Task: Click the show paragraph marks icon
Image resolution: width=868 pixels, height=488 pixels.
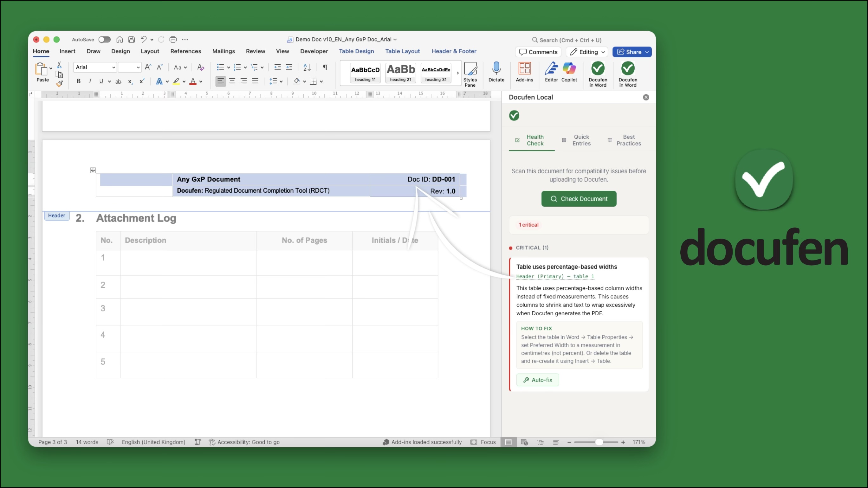Action: 325,67
